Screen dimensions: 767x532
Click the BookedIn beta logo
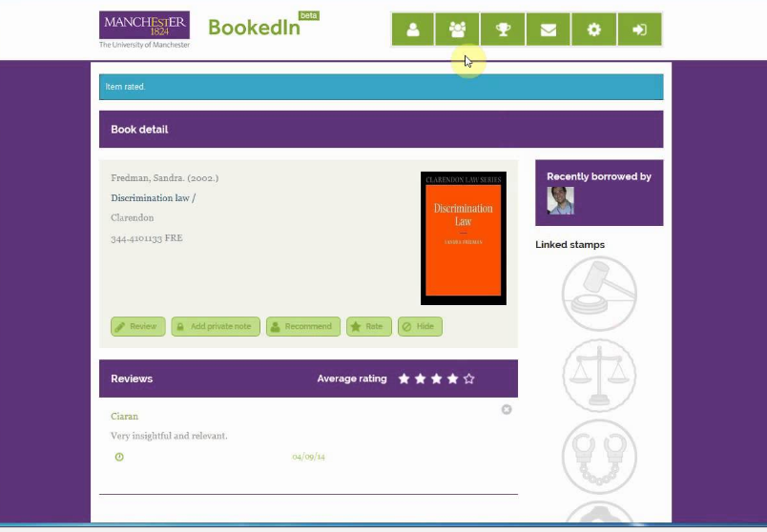tap(263, 25)
